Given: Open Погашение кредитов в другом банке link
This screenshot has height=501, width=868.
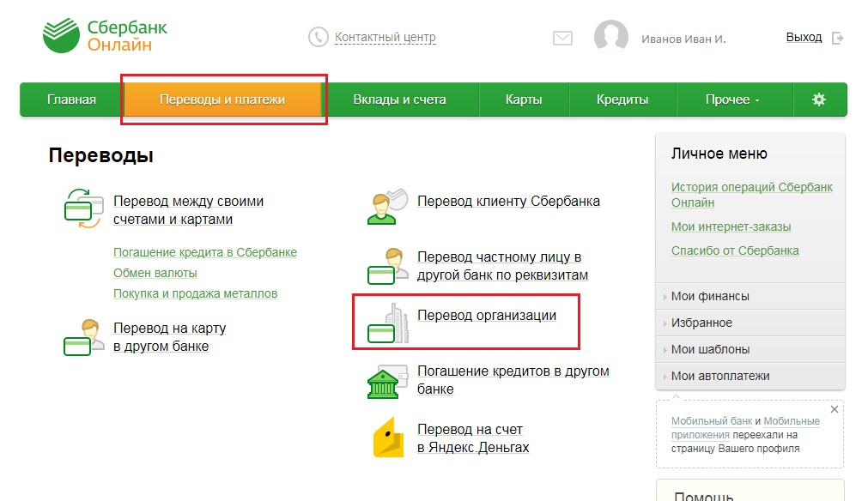Looking at the screenshot, I should (513, 380).
